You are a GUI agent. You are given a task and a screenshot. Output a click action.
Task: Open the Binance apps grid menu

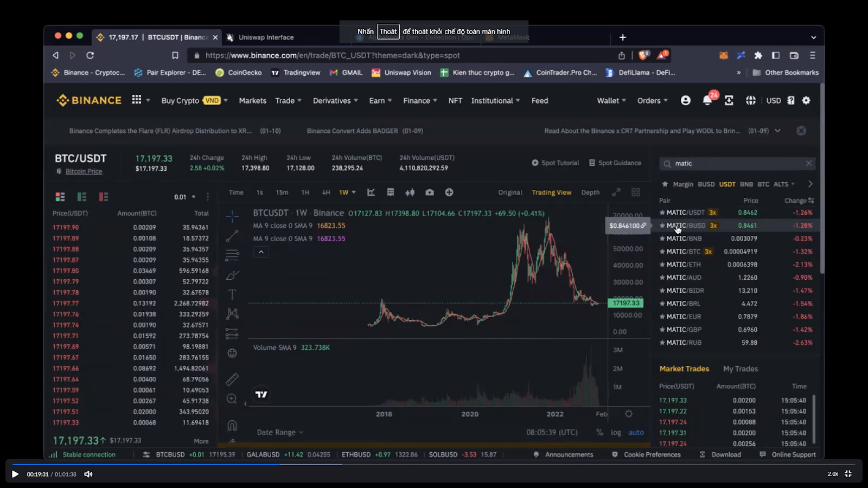click(137, 100)
